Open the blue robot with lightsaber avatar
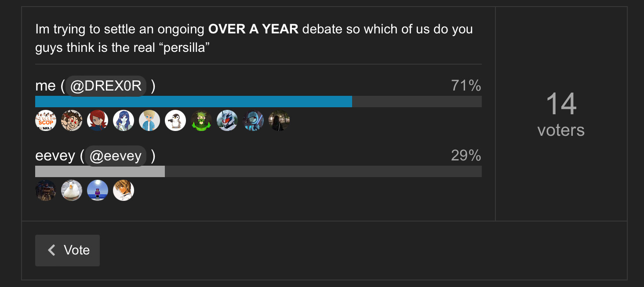644x287 pixels. point(253,120)
